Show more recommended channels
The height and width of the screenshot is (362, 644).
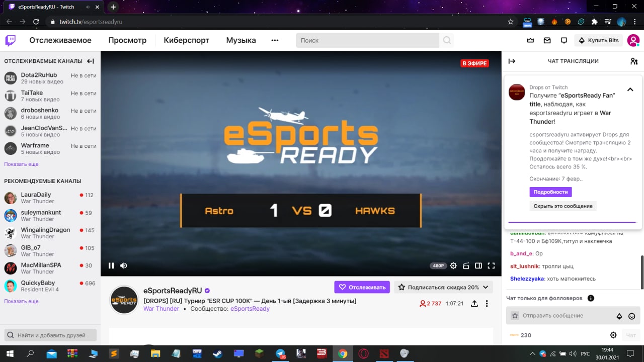pos(21,301)
